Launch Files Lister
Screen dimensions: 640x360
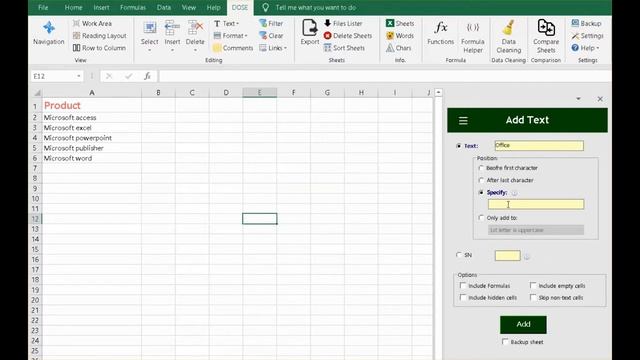pyautogui.click(x=343, y=24)
